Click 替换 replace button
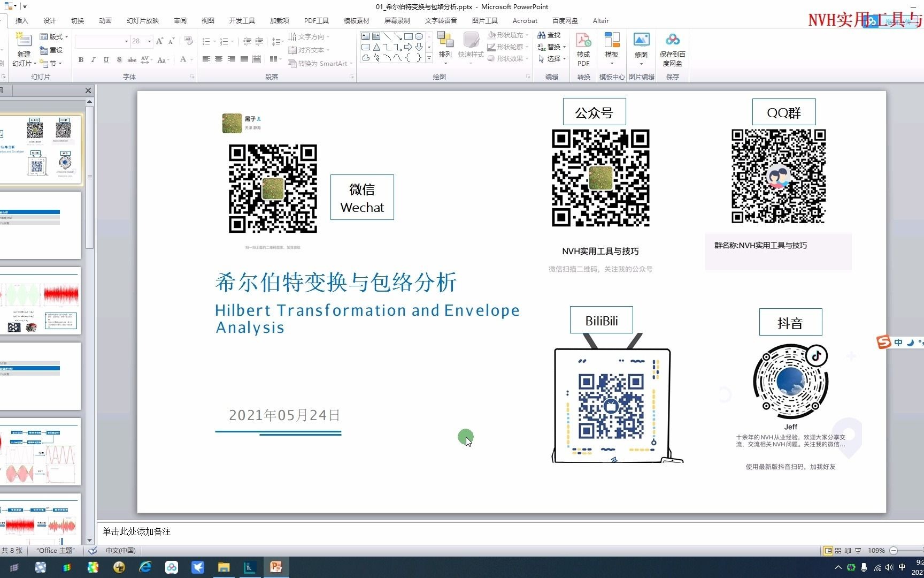The width and height of the screenshot is (924, 578). pos(551,47)
